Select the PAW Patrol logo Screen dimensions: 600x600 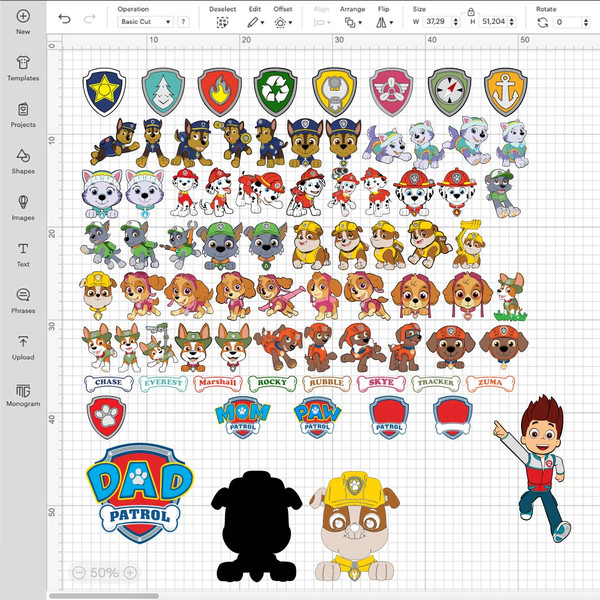317,417
